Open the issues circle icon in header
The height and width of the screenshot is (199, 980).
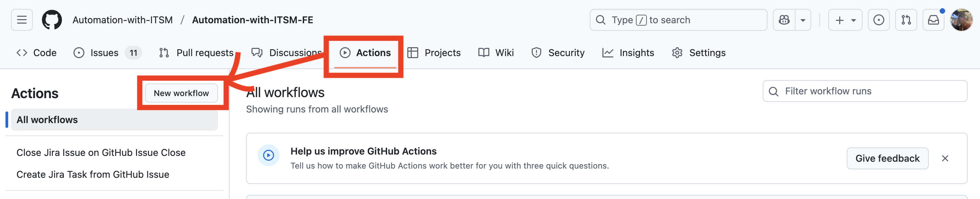(879, 20)
